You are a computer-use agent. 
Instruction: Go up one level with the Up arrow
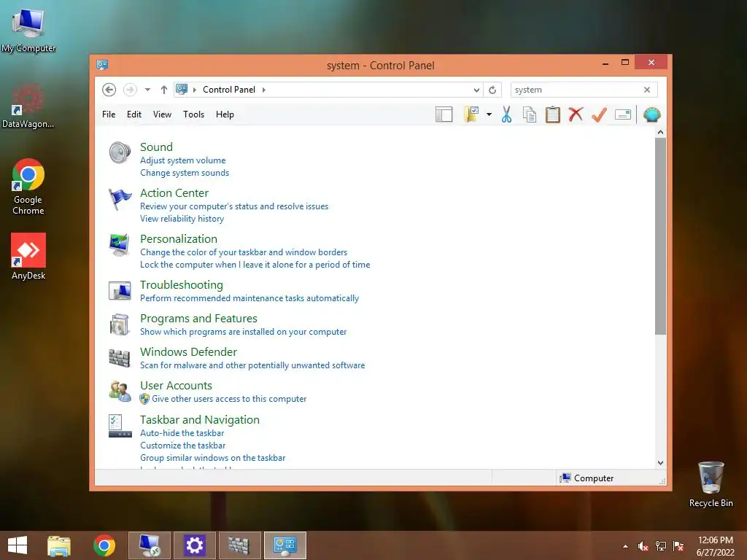coord(164,90)
